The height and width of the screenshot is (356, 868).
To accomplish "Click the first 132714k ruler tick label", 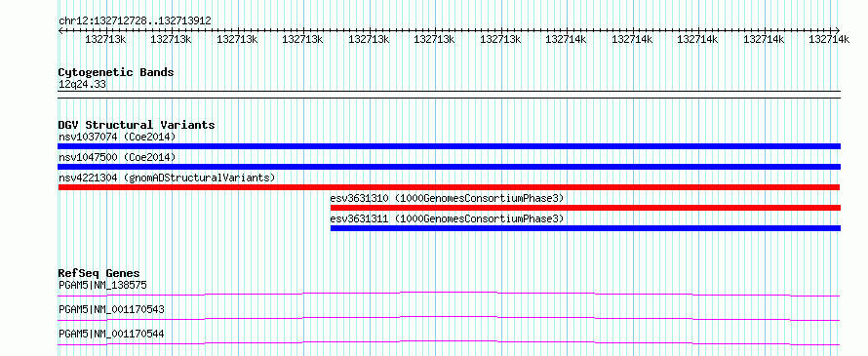I will (567, 39).
